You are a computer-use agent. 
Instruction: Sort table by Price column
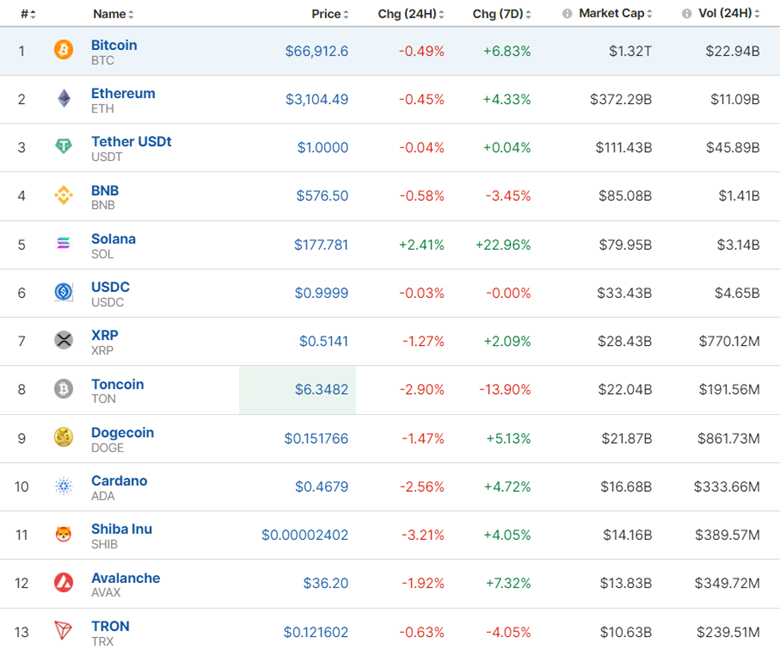point(330,14)
